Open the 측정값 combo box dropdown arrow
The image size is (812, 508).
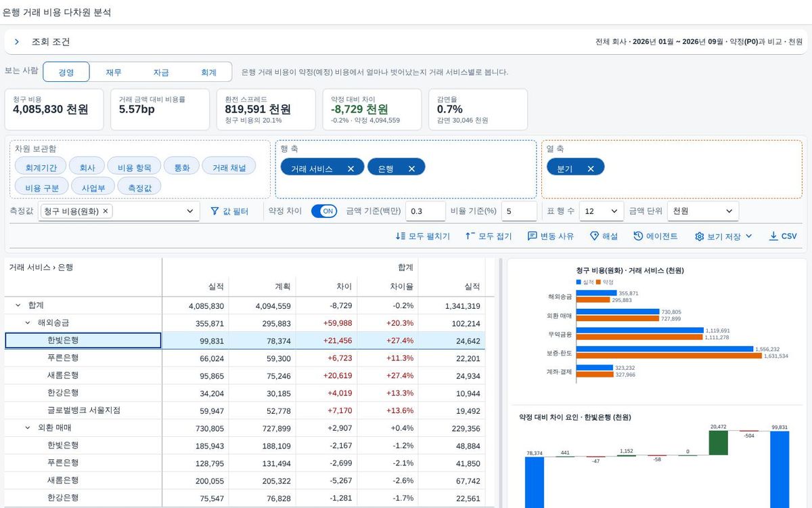(x=189, y=211)
